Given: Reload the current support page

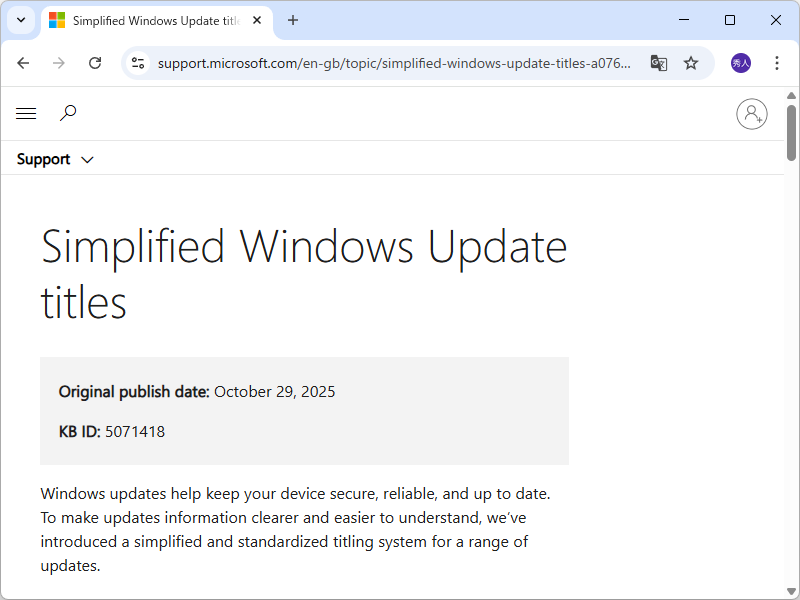Looking at the screenshot, I should (x=95, y=62).
